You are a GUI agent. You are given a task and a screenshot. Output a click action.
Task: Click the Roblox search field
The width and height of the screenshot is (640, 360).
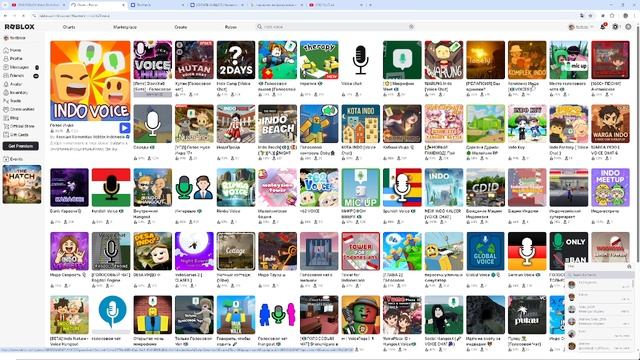335,27
